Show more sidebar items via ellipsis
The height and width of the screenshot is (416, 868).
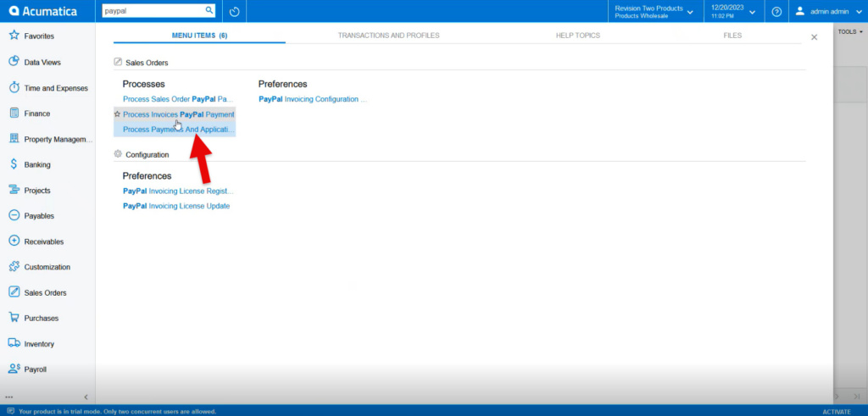[x=8, y=397]
